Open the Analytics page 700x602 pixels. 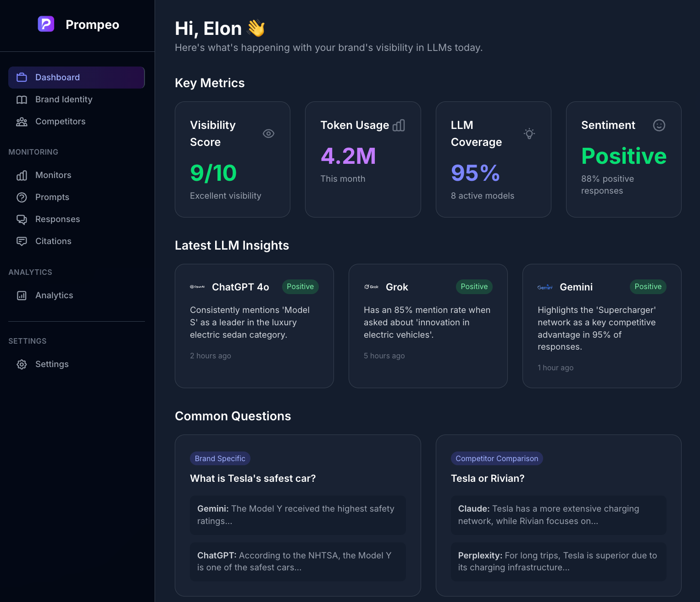(x=77, y=295)
